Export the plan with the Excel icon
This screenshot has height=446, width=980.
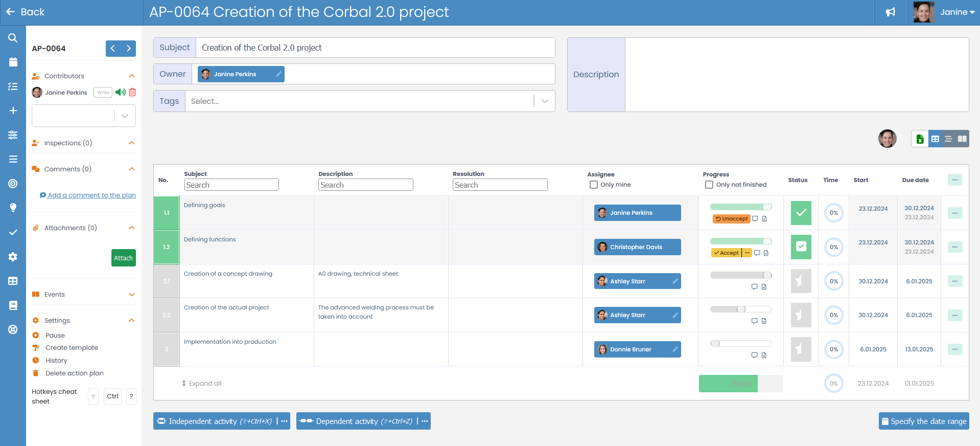920,139
